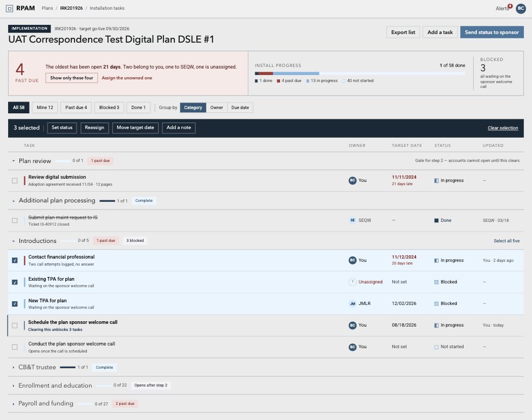
Task: Click the BC avatar on Contact financial professional
Action: (352, 260)
